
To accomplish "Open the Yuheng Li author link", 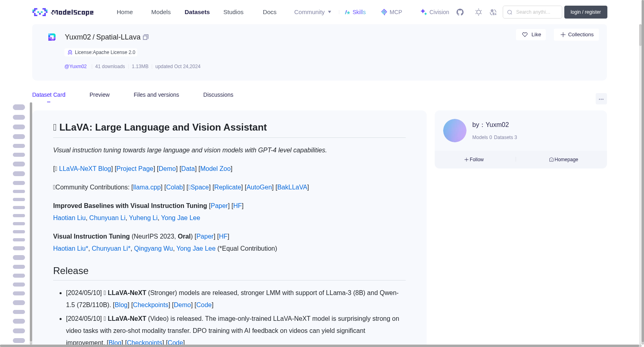I will pyautogui.click(x=143, y=218).
